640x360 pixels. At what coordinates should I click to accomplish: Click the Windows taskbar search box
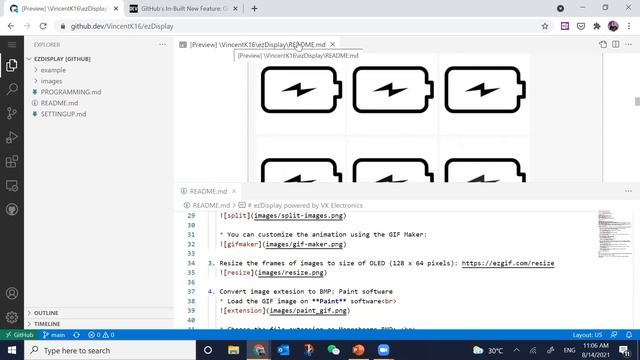(110, 350)
